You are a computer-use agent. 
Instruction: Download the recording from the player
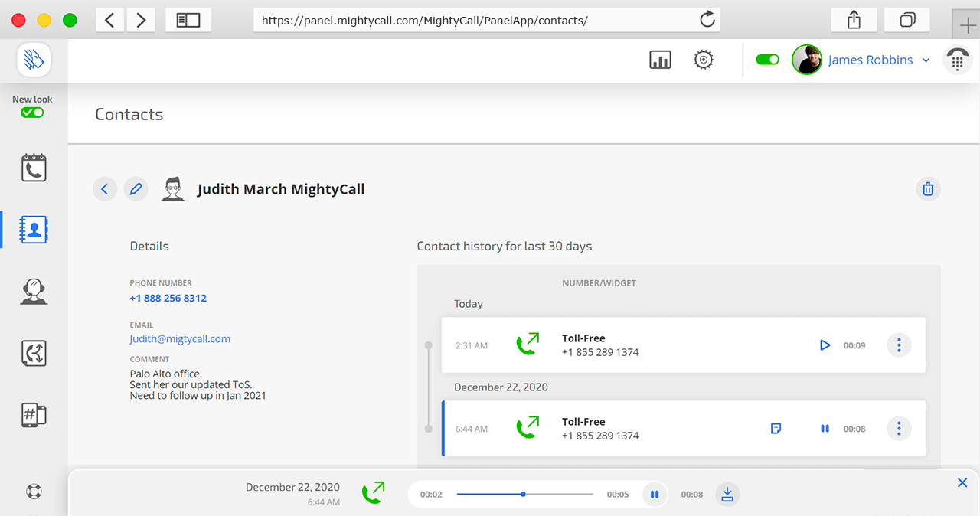727,494
